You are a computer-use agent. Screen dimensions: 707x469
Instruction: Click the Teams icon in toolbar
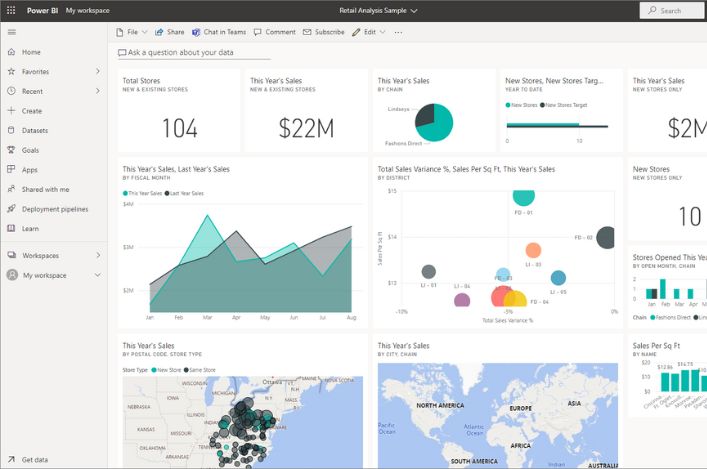pyautogui.click(x=196, y=32)
